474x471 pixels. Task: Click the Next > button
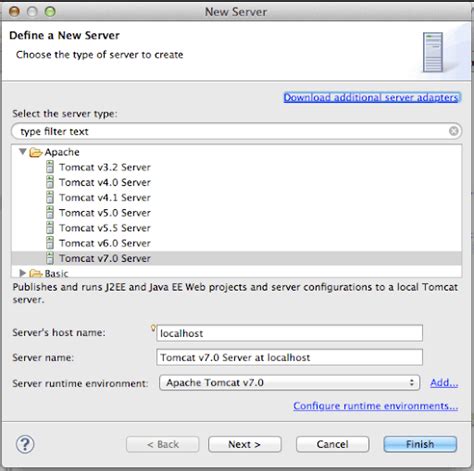tap(245, 444)
